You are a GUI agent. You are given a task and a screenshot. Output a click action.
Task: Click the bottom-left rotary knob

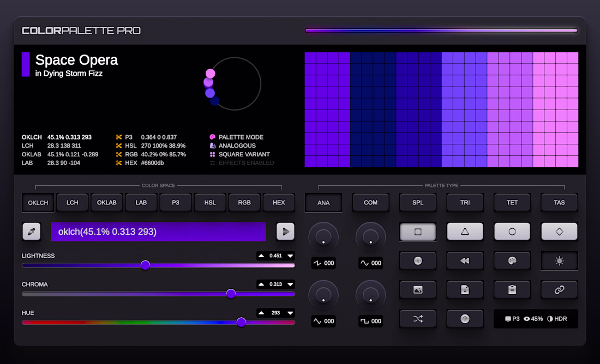323,295
